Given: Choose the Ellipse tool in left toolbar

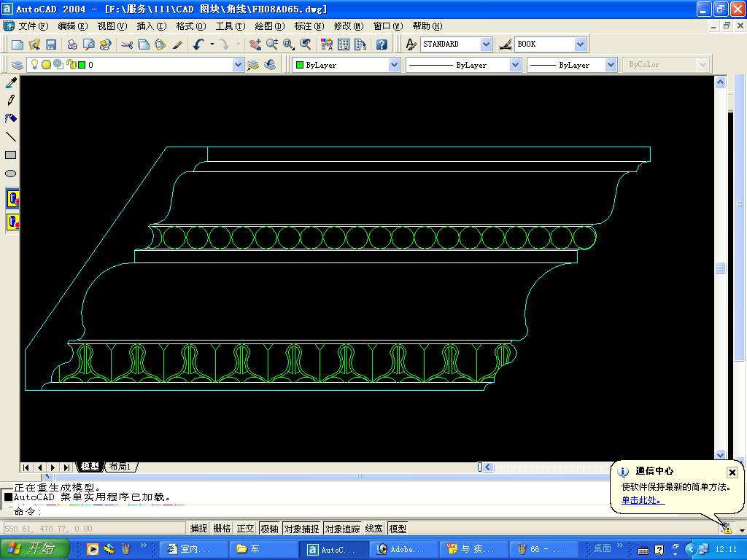Looking at the screenshot, I should (x=11, y=174).
